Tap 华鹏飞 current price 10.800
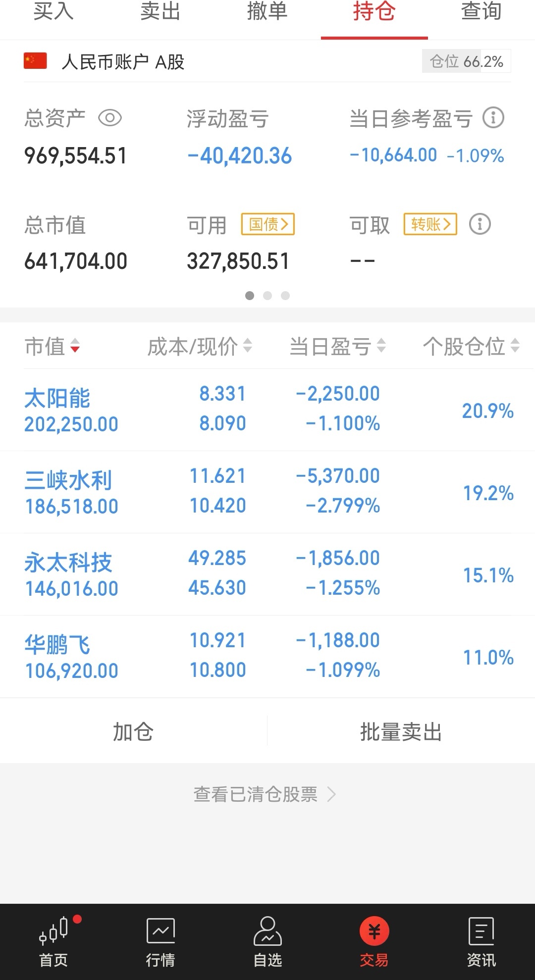The height and width of the screenshot is (980, 535). 218,670
